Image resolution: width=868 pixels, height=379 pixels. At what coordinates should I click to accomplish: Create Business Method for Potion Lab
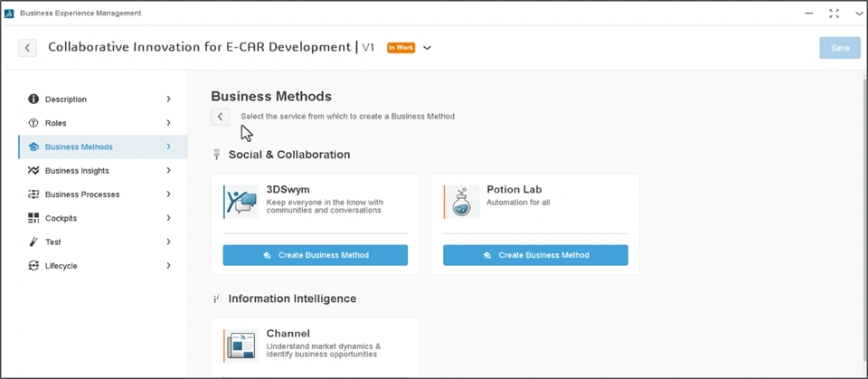tap(535, 255)
